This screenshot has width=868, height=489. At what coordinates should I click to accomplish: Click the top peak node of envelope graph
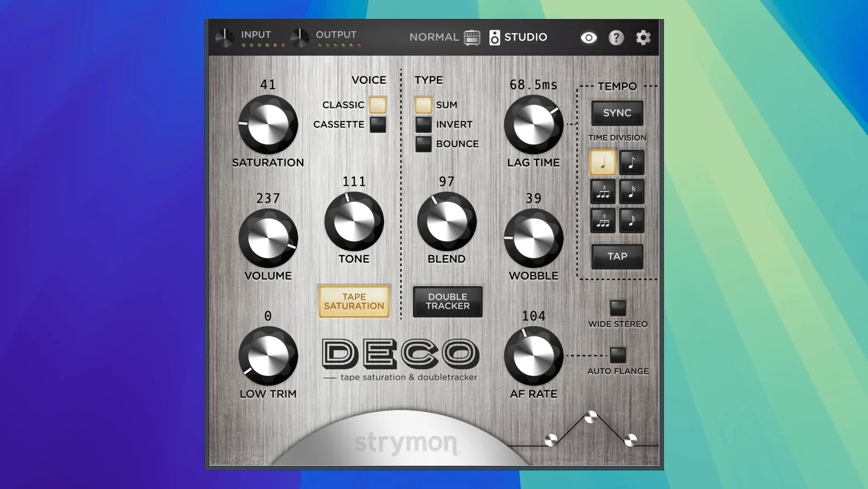(x=591, y=417)
